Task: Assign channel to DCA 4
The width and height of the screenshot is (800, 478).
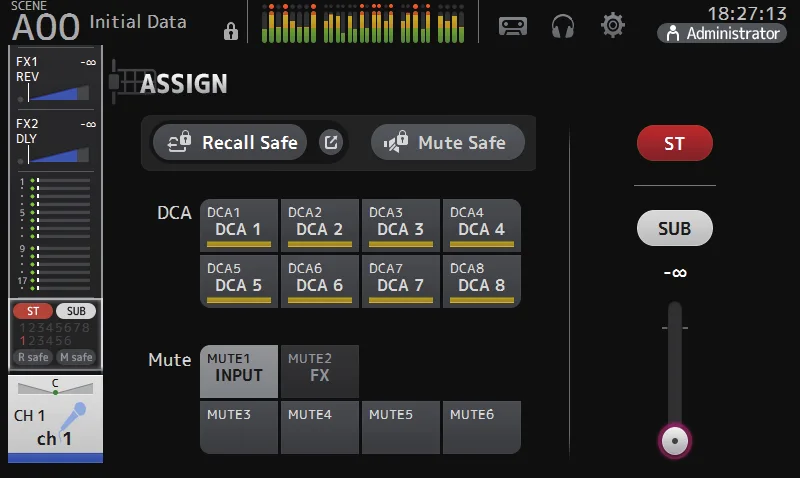Action: tap(482, 225)
